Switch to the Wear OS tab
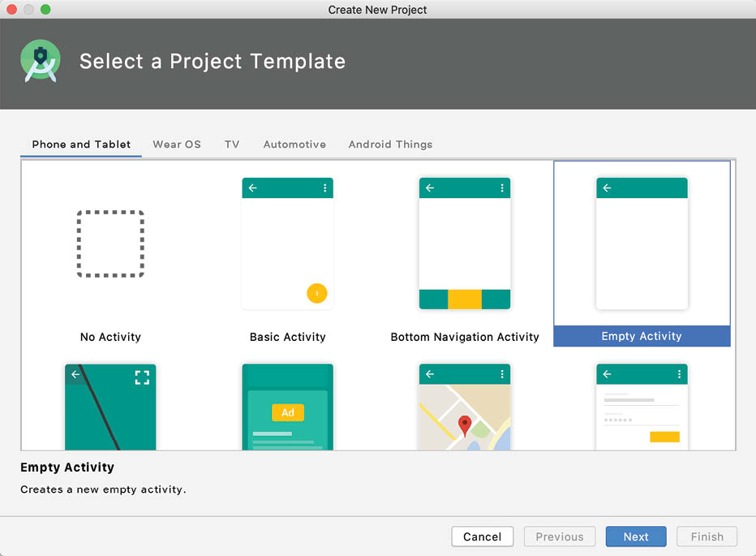Viewport: 756px width, 556px height. (x=177, y=144)
